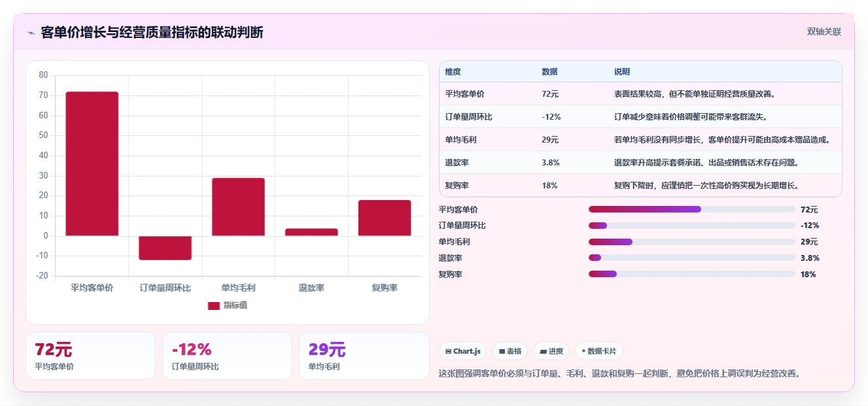Click the 80 y-axis tick label
Screen dimensions: 868x406
43,75
